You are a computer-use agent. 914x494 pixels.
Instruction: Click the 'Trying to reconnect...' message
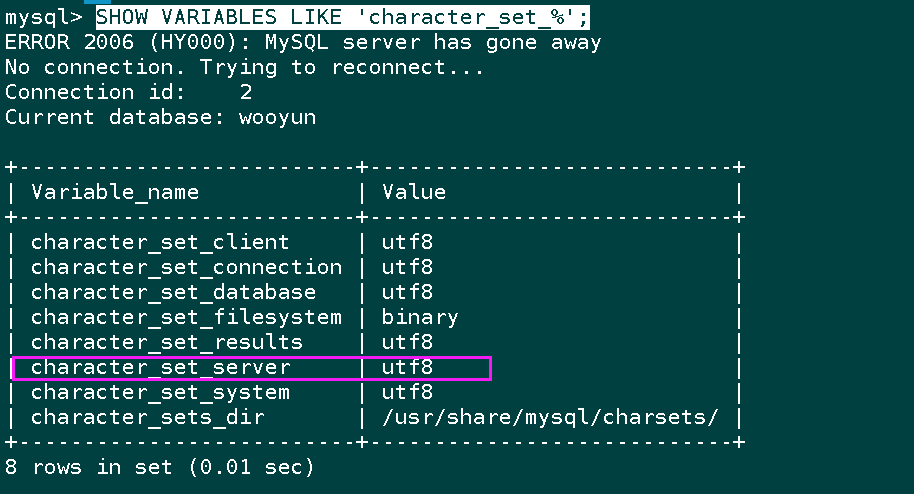pos(342,68)
